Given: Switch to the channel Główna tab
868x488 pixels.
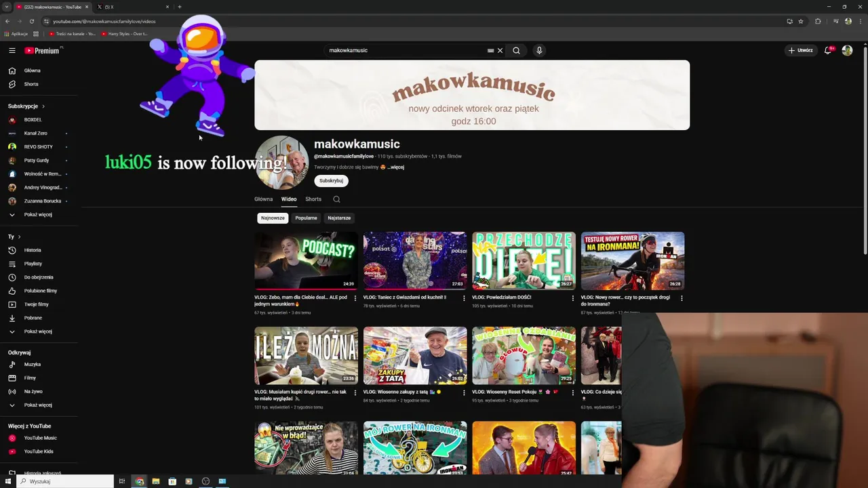Looking at the screenshot, I should point(264,199).
